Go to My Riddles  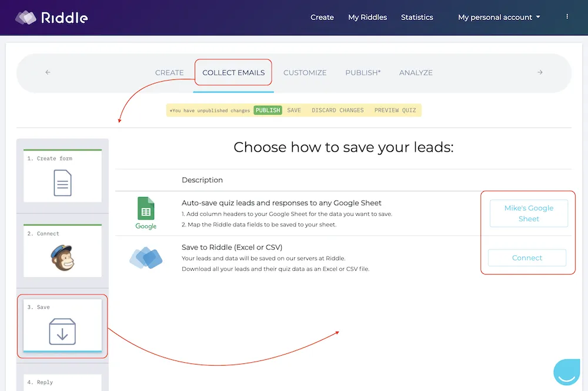pos(367,17)
